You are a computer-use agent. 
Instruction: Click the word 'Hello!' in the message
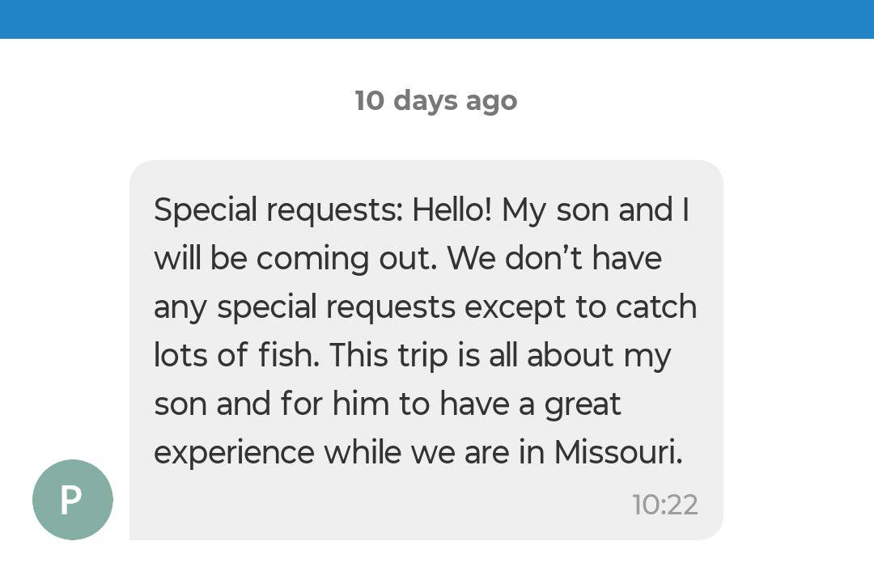(x=452, y=210)
